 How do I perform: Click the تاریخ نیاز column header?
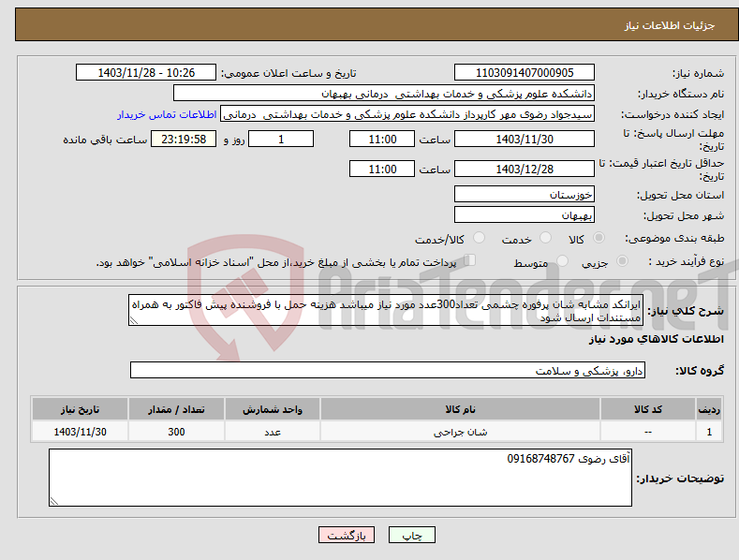point(81,409)
